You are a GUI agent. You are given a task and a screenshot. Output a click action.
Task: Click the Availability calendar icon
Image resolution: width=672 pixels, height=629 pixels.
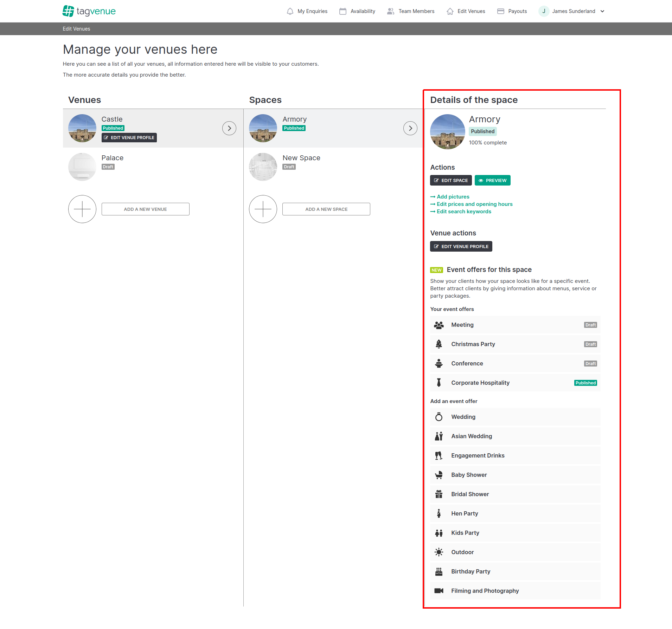[x=343, y=11]
